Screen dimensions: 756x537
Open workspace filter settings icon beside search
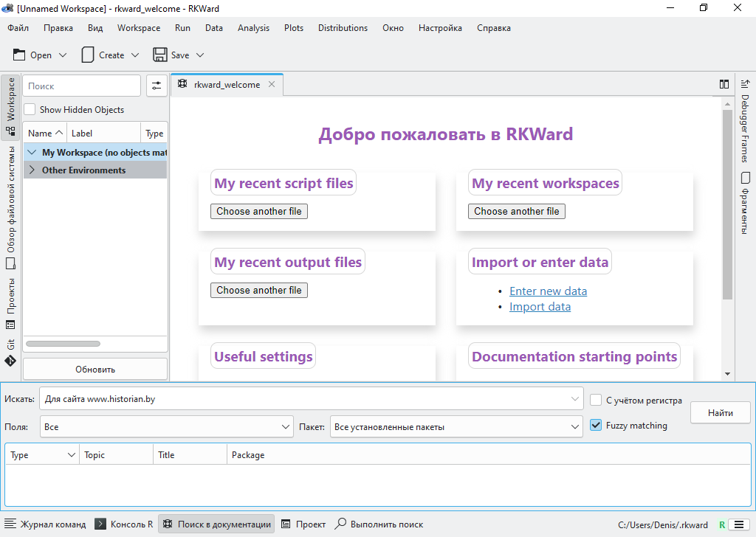pyautogui.click(x=156, y=86)
